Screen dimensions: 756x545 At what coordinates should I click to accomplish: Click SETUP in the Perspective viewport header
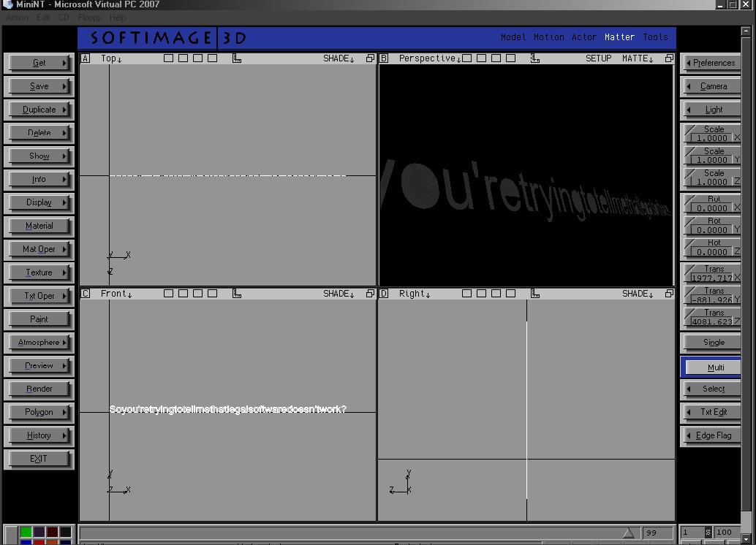click(598, 58)
